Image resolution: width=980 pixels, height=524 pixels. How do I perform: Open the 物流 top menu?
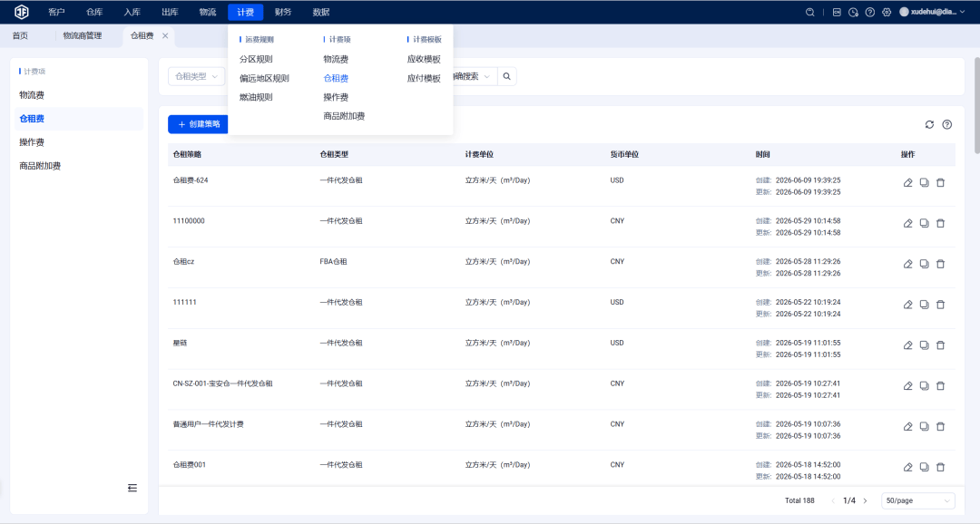click(x=208, y=12)
